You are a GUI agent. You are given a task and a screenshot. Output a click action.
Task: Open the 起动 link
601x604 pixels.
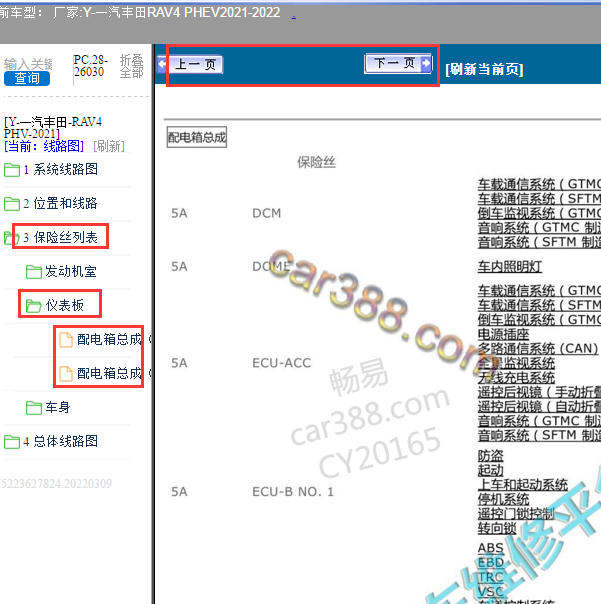(x=490, y=470)
